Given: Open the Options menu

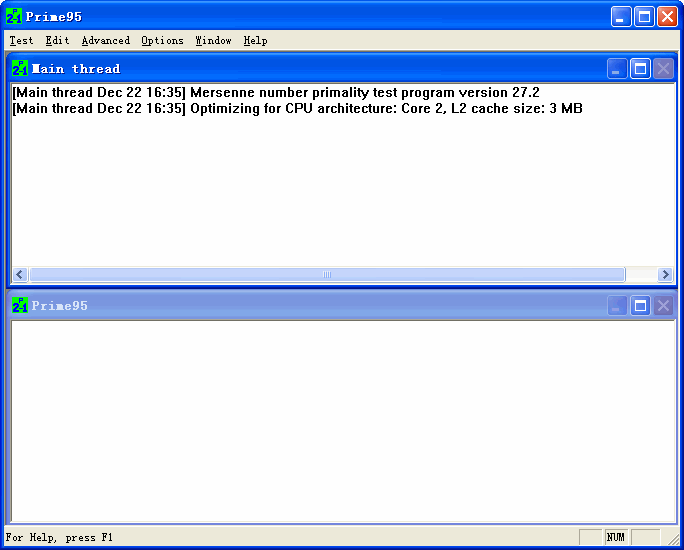Looking at the screenshot, I should click(x=162, y=41).
